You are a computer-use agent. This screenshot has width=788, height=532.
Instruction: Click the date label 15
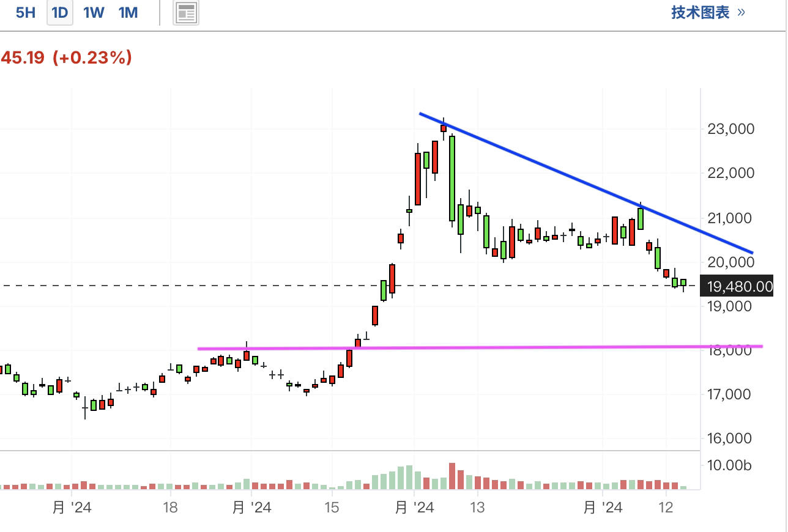click(x=331, y=508)
